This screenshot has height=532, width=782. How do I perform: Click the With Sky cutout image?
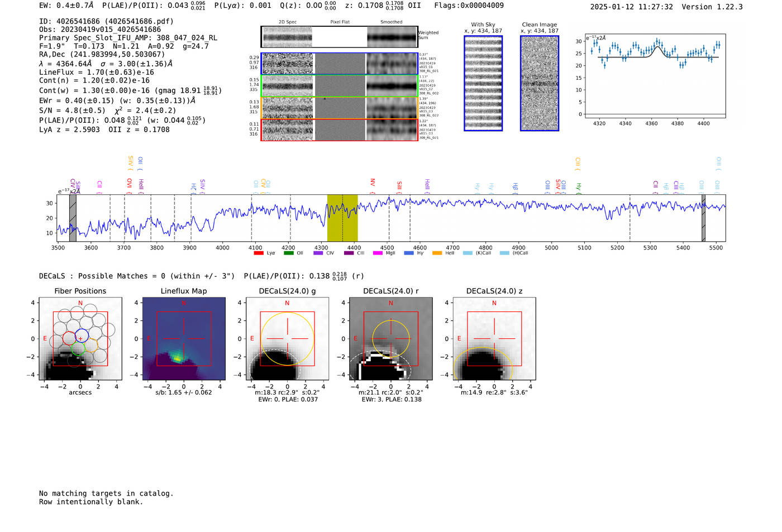(x=483, y=83)
